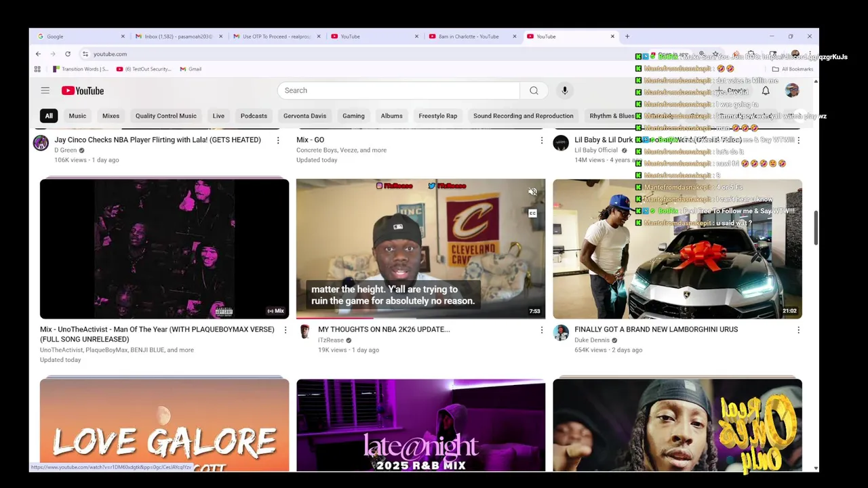Select the Freestyle Rap chip
The height and width of the screenshot is (488, 868).
click(438, 116)
